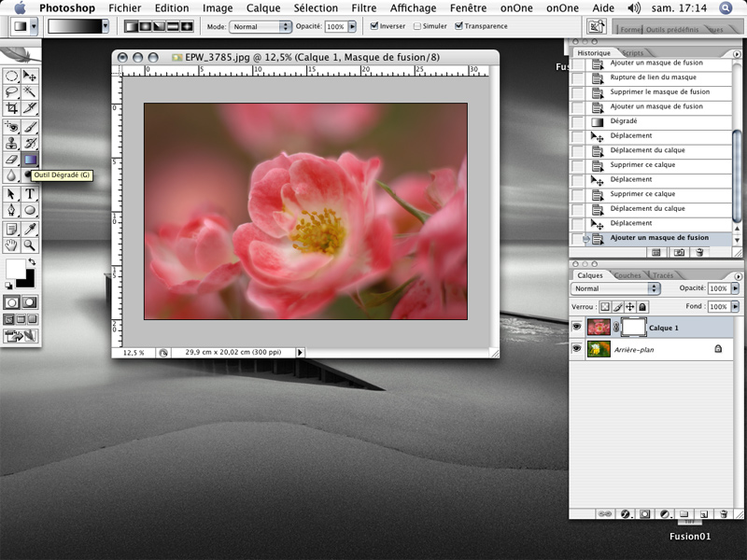Select the Hand tool
Image resolution: width=747 pixels, height=560 pixels.
click(x=11, y=245)
